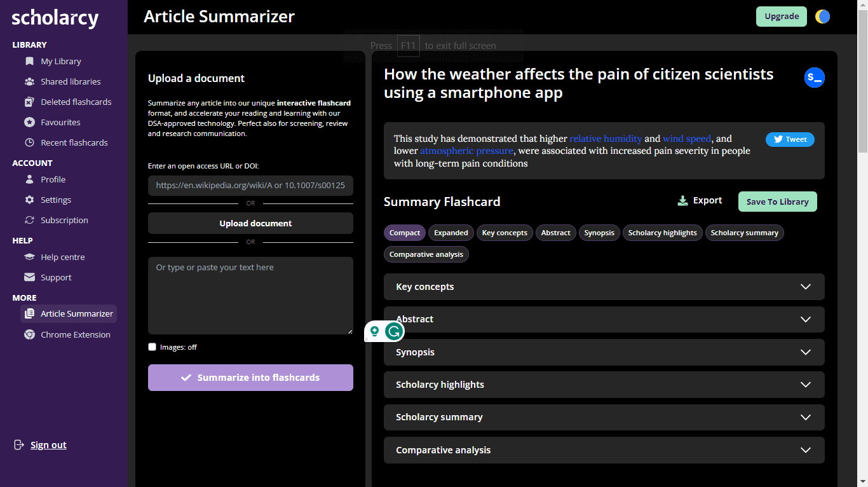Click the Support envelope icon

(29, 277)
